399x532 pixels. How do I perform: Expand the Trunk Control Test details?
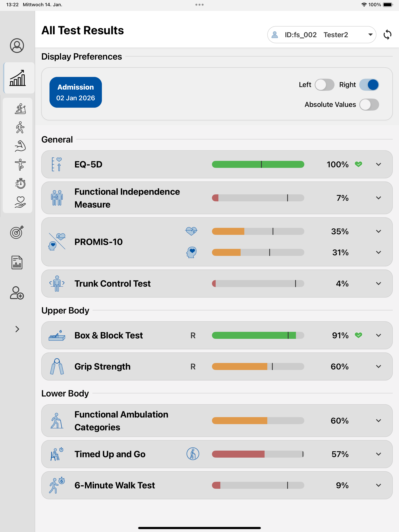(378, 284)
